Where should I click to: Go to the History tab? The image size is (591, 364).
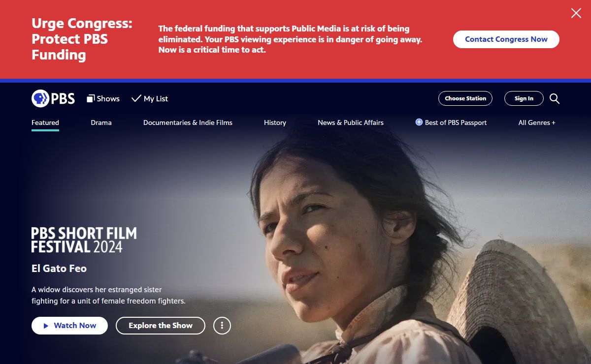point(275,122)
